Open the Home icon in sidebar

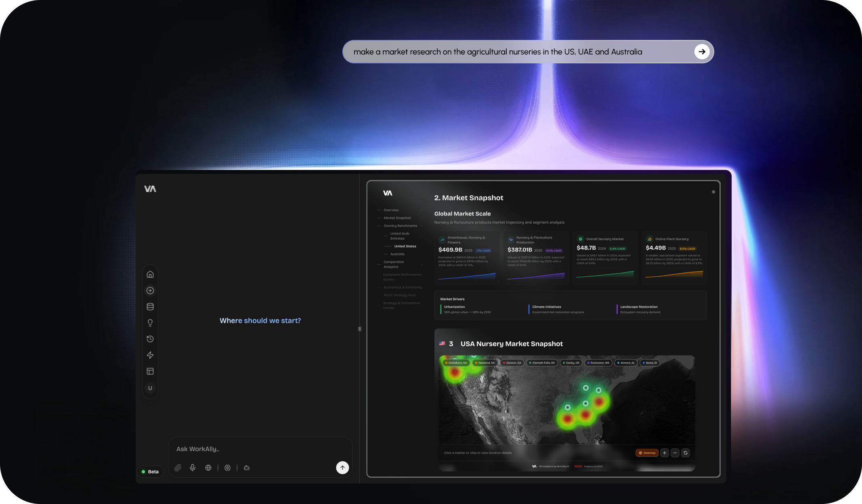(150, 274)
